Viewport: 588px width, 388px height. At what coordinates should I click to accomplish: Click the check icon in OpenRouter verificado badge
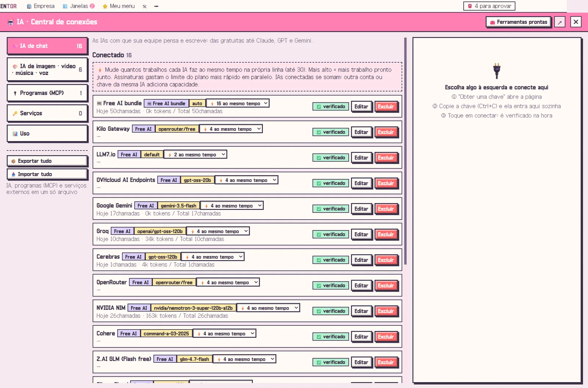[319, 285]
